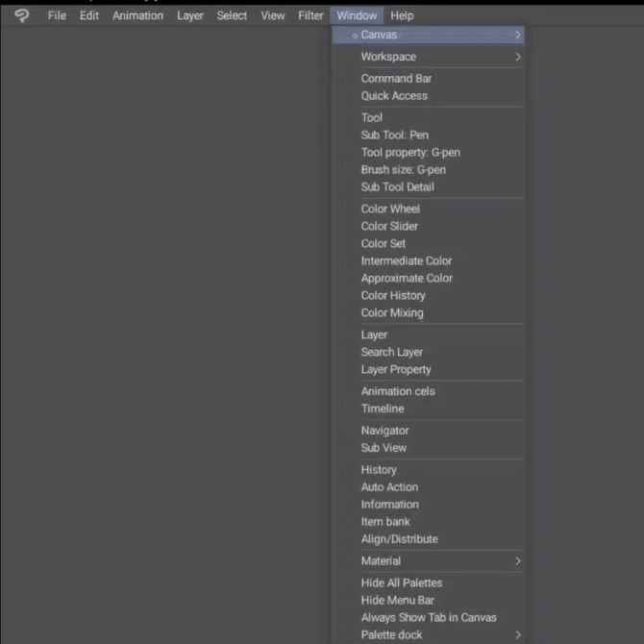
Task: Toggle Always Show Tab in Canvas
Action: coord(429,618)
